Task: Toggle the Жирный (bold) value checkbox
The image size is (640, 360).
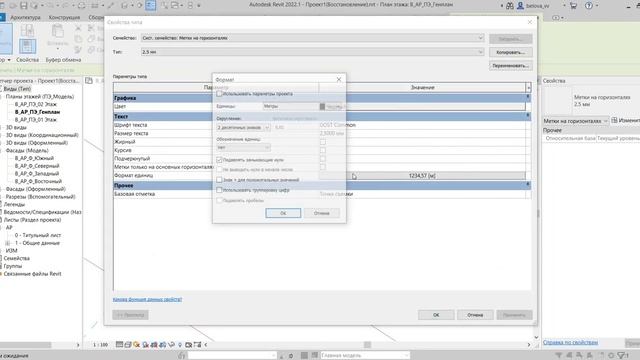Action: coord(323,142)
